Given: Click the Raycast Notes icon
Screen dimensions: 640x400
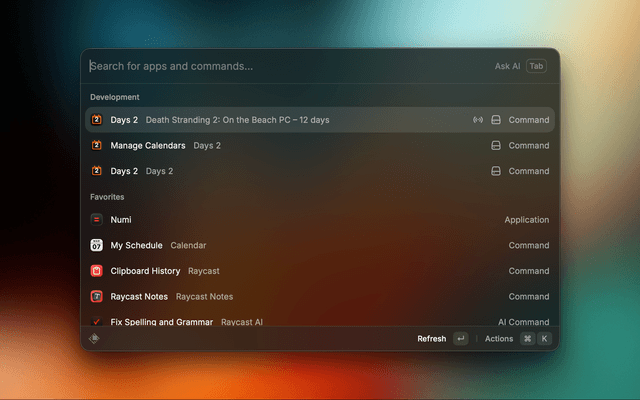Looking at the screenshot, I should (x=97, y=297).
